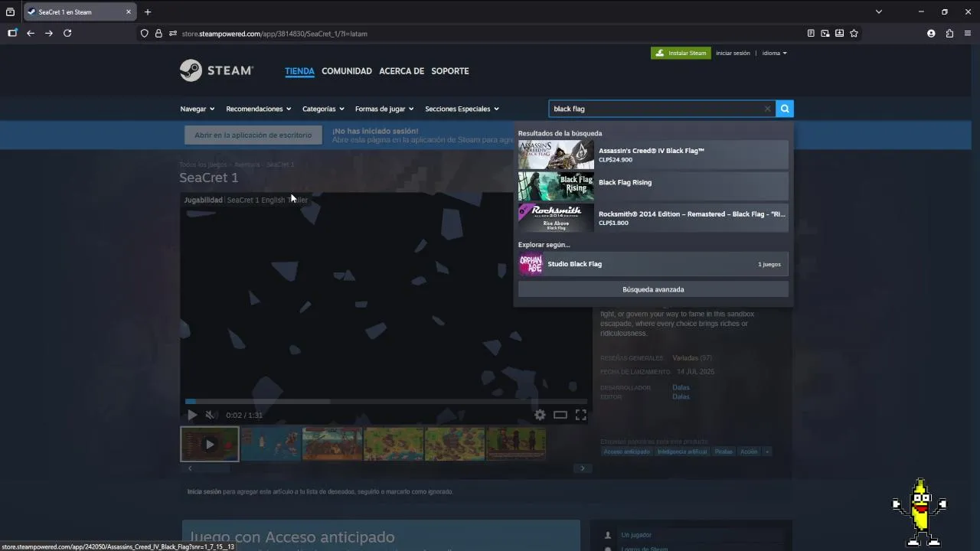Click the Instalar Steam button
The width and height of the screenshot is (980, 551).
tap(681, 53)
